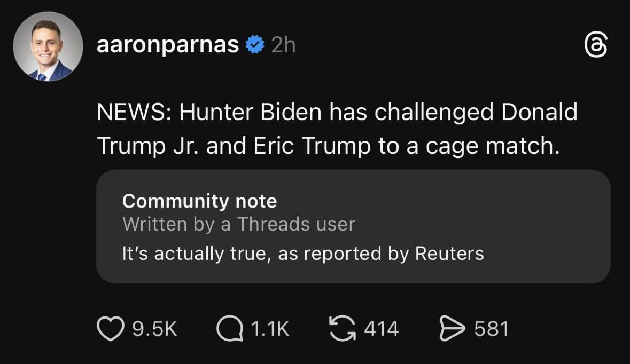Click the 2h timestamp

tap(283, 46)
